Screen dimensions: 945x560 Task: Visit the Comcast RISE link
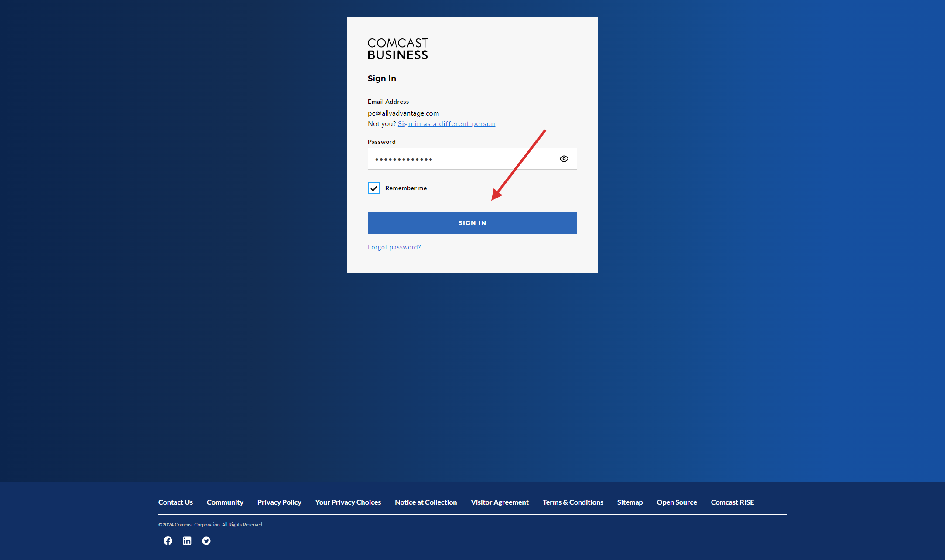pos(733,502)
